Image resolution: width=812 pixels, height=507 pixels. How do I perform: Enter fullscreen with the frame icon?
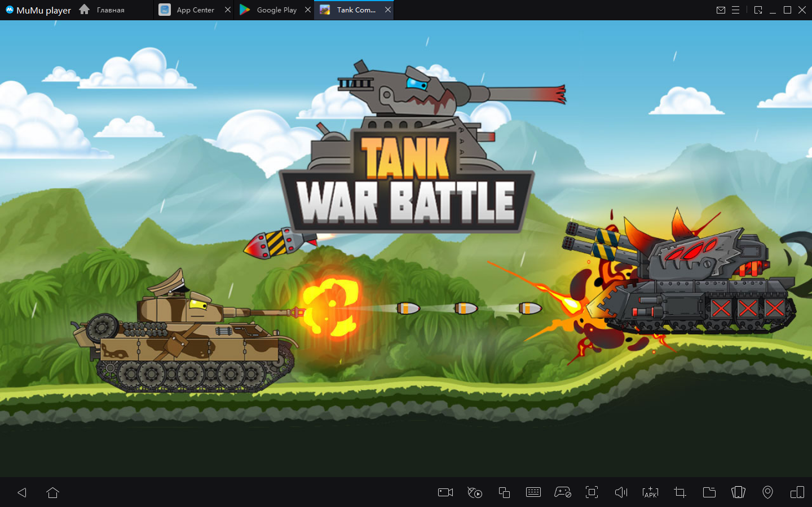[x=592, y=492]
